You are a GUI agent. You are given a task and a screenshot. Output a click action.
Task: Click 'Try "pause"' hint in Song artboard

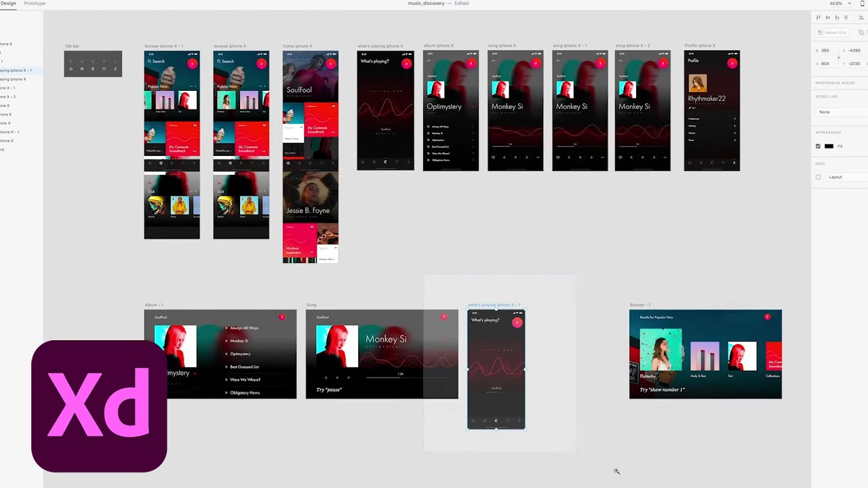[329, 390]
